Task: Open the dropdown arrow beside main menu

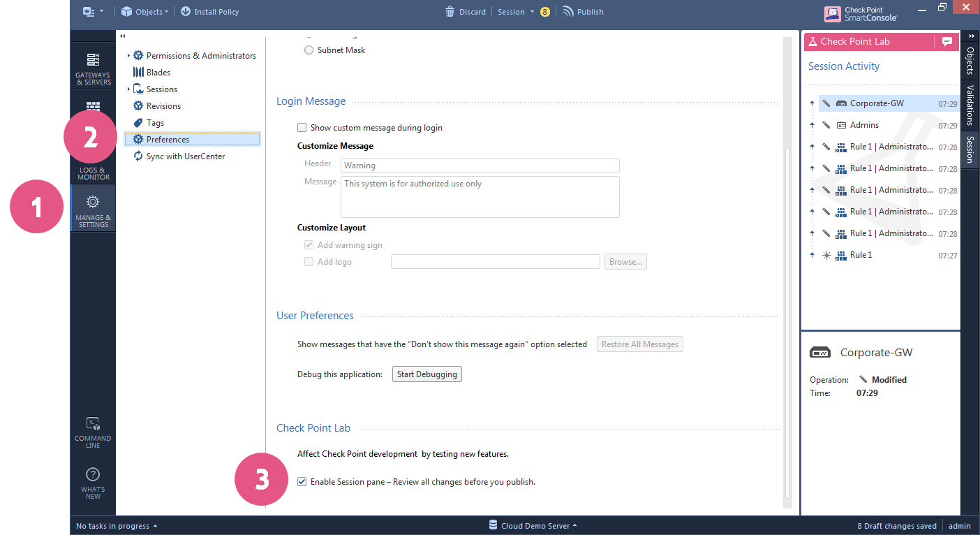Action: click(102, 12)
